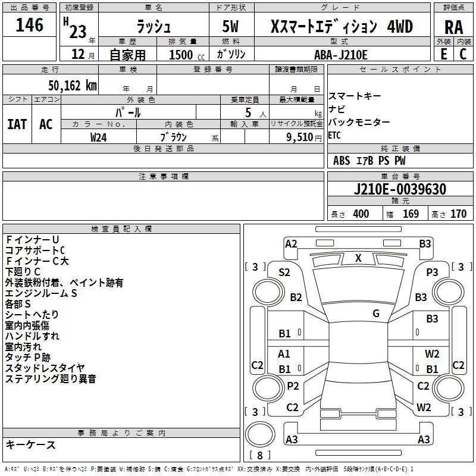Viewport: 476px width, 476px height.
Task: Click the [8] spare tire indicator
Action: pyautogui.click(x=260, y=455)
